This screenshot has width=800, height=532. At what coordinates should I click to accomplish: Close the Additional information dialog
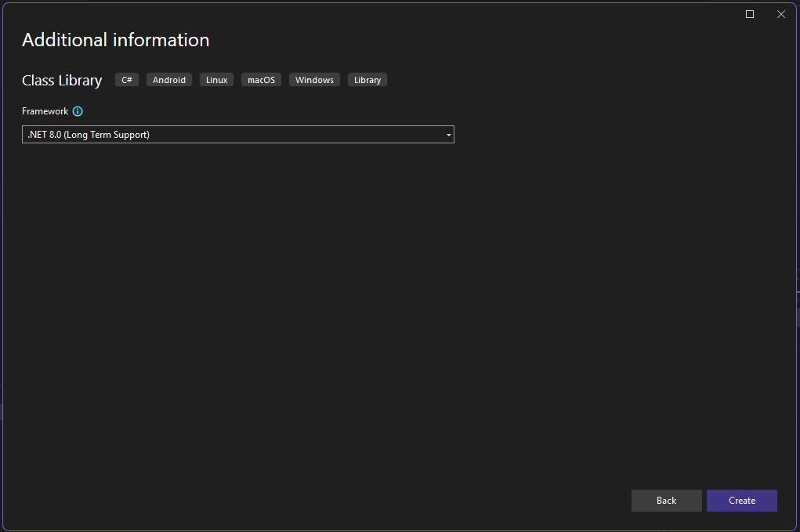tap(781, 14)
